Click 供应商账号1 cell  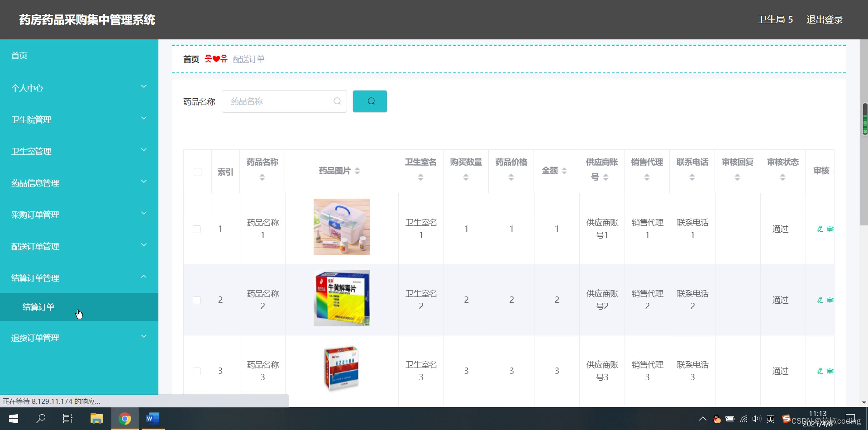pyautogui.click(x=602, y=229)
